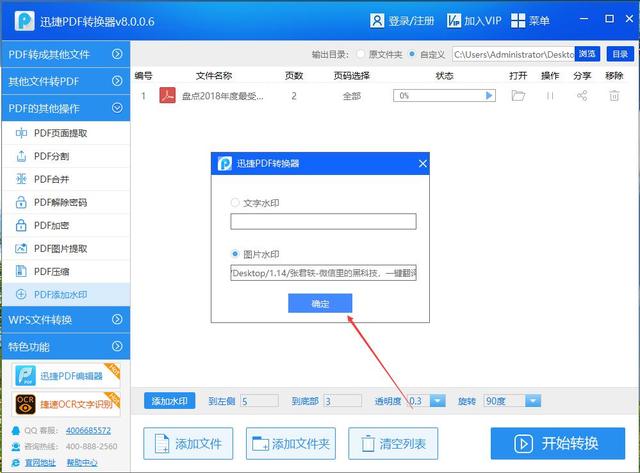Open the 旋转 dropdown arrow
The image size is (640, 473).
tap(533, 401)
